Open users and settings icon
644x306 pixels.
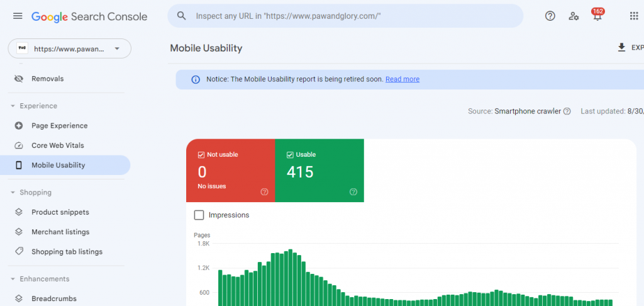coord(574,16)
